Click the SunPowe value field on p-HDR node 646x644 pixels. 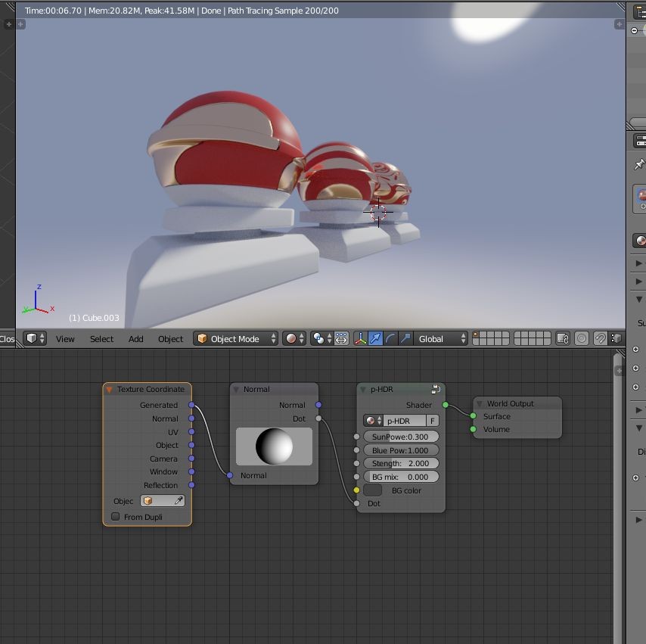[x=401, y=437]
